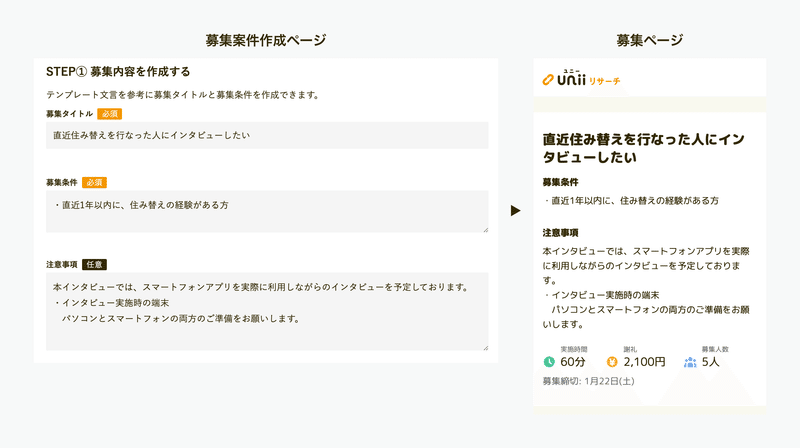This screenshot has width=800, height=448.
Task: Click the 2,100円 reward amount
Action: point(644,362)
